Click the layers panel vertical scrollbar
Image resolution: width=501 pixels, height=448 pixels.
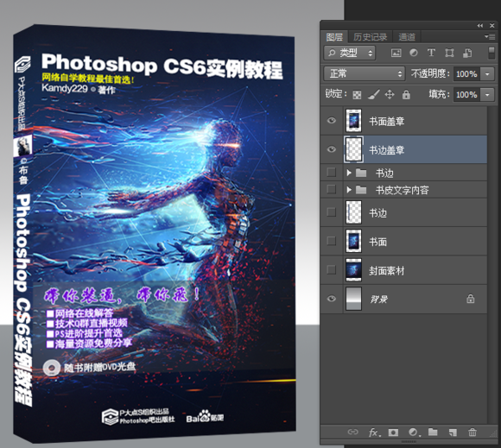(491, 265)
